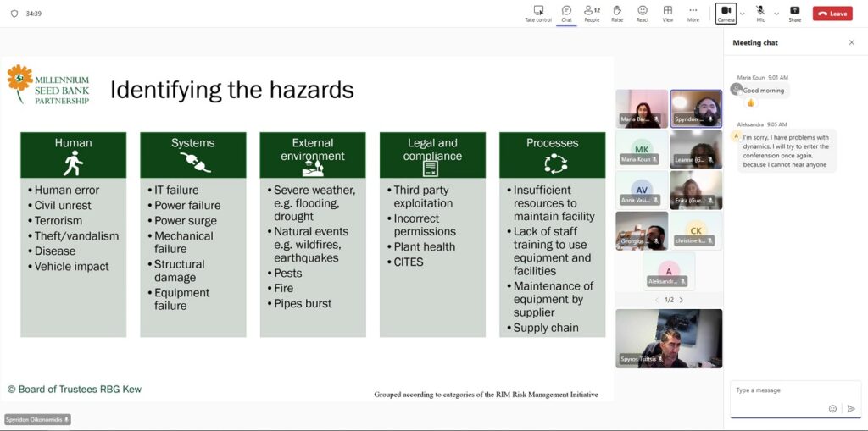Toggle the Camera on or off
This screenshot has width=868, height=431.
[726, 12]
